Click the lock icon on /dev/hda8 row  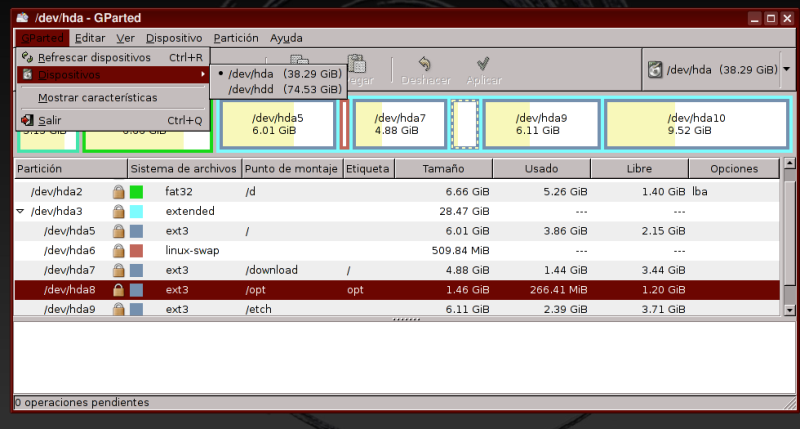118,290
